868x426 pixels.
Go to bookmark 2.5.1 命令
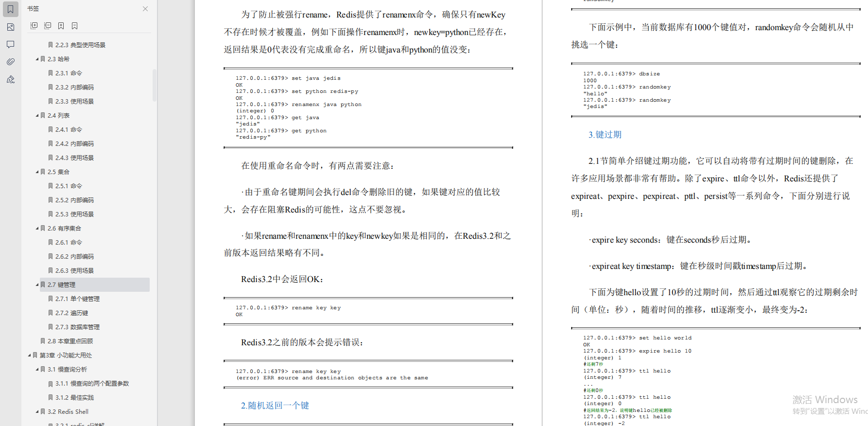pyautogui.click(x=69, y=186)
